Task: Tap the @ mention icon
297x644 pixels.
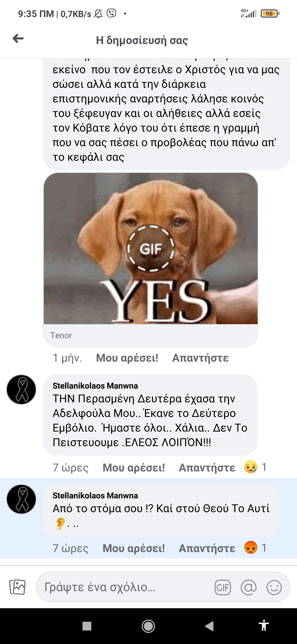Action: (248, 588)
